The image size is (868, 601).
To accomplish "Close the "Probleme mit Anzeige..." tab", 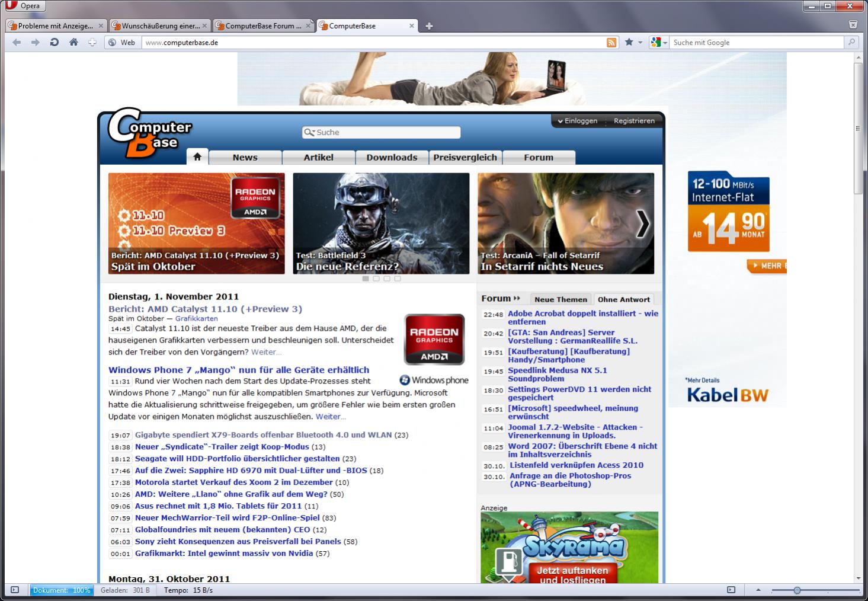I will [101, 26].
